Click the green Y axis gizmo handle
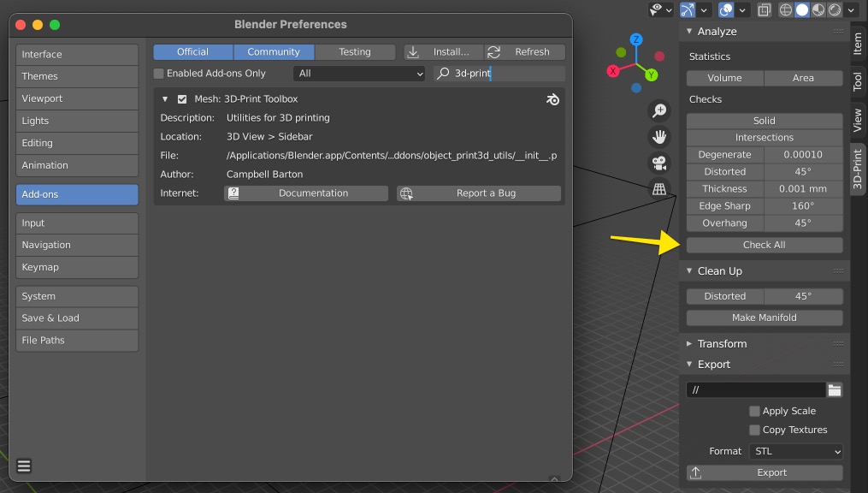Viewport: 868px width, 493px height. pos(652,74)
